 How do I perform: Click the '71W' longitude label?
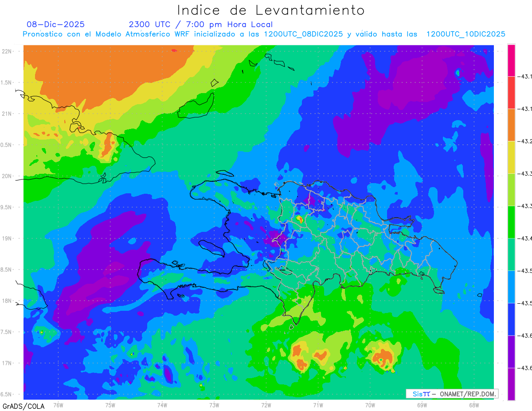point(318,405)
